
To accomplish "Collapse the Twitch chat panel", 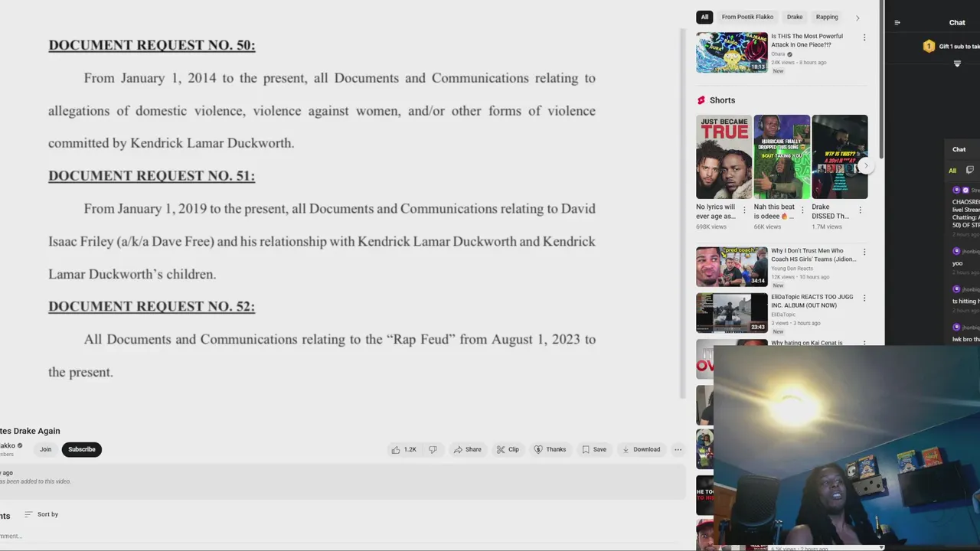I will point(897,22).
